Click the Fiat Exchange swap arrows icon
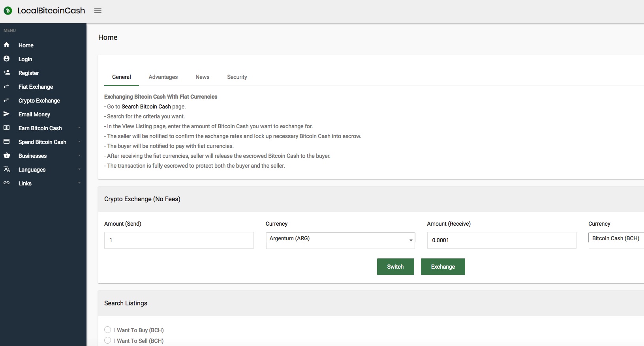The height and width of the screenshot is (346, 644). click(x=6, y=86)
